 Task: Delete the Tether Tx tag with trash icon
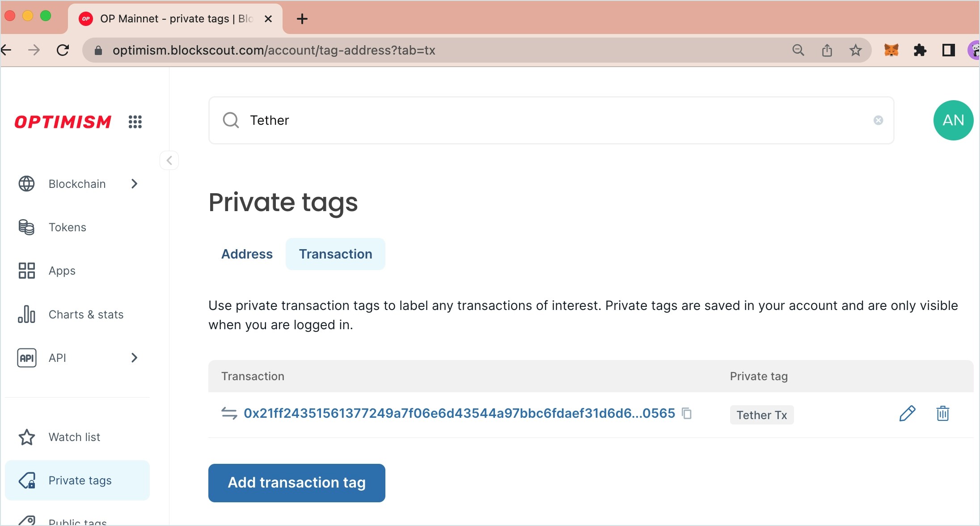pos(943,414)
